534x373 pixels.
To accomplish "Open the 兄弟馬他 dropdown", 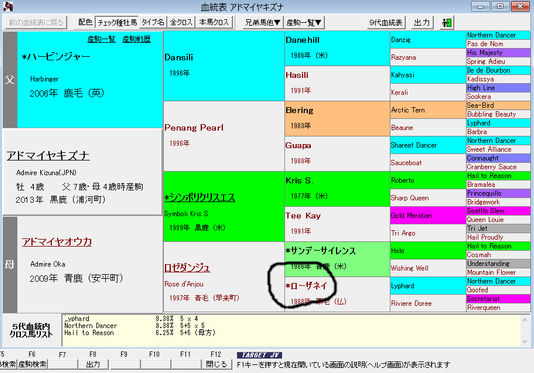I will point(263,22).
